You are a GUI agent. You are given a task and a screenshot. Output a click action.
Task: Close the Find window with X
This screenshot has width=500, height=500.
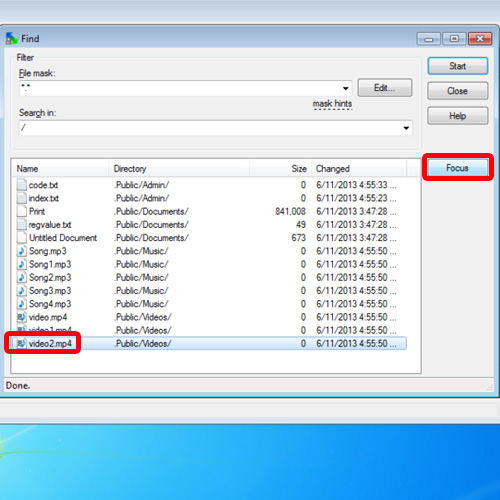(480, 39)
